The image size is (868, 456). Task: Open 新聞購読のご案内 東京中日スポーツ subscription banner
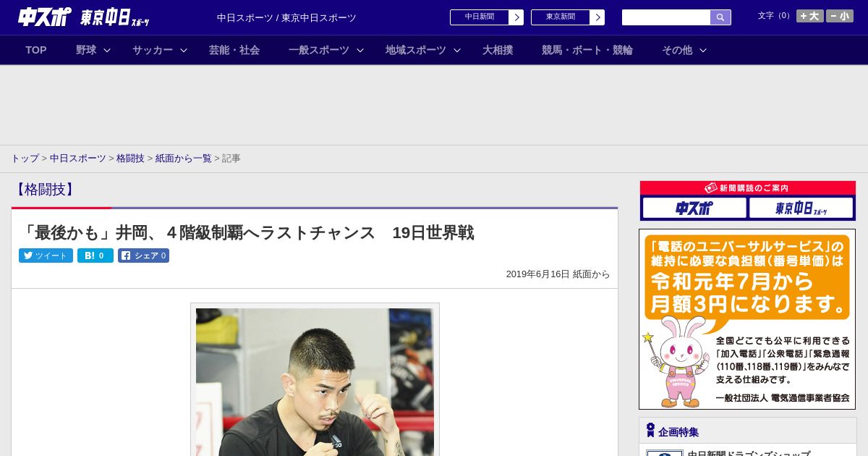click(x=801, y=208)
